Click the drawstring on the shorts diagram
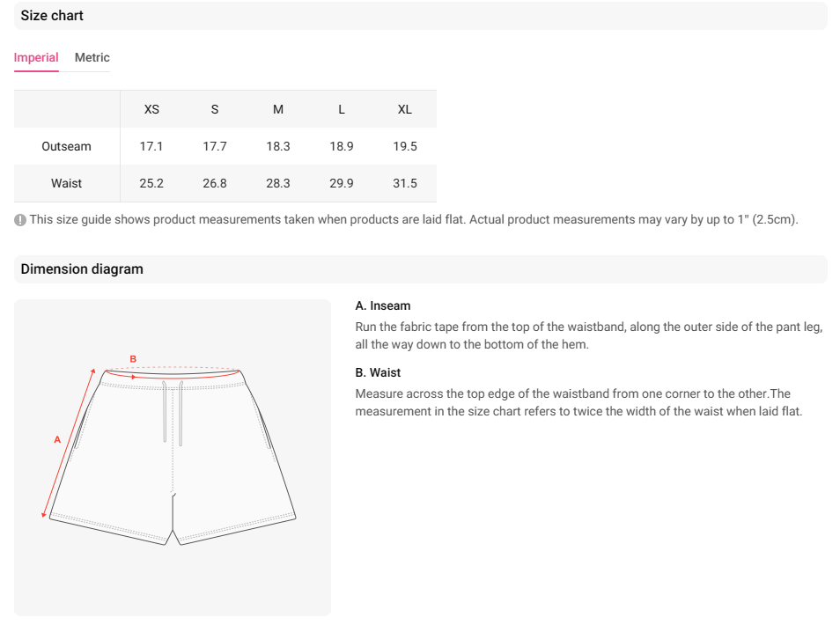Viewport: 840px width, 632px height. pos(173,413)
